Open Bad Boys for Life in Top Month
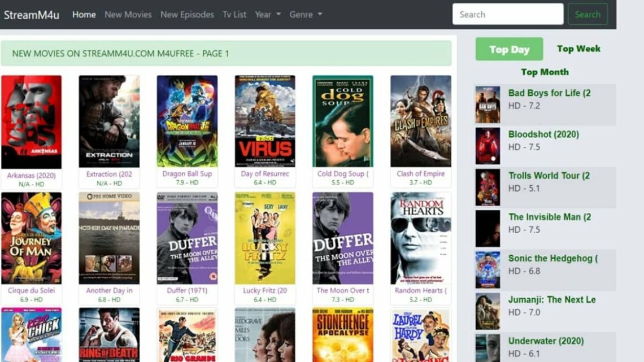The image size is (644, 362). (x=550, y=93)
